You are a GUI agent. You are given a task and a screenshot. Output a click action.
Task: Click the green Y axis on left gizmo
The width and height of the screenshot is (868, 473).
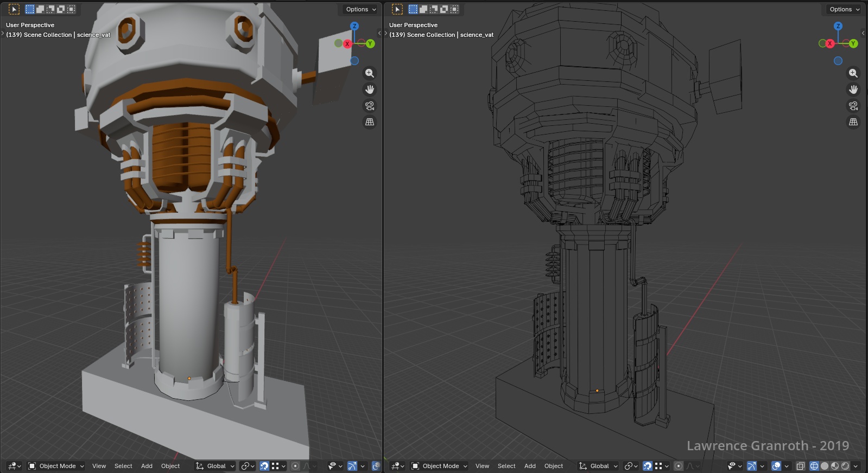click(x=370, y=43)
